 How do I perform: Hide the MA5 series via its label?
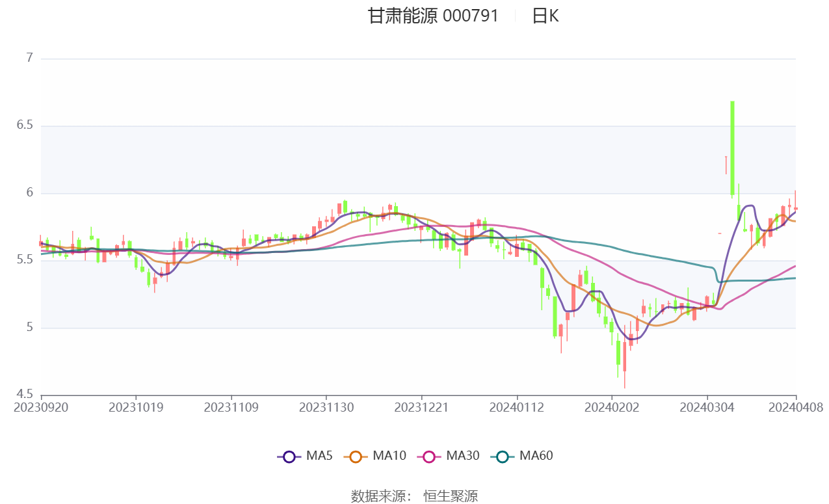[319, 456]
